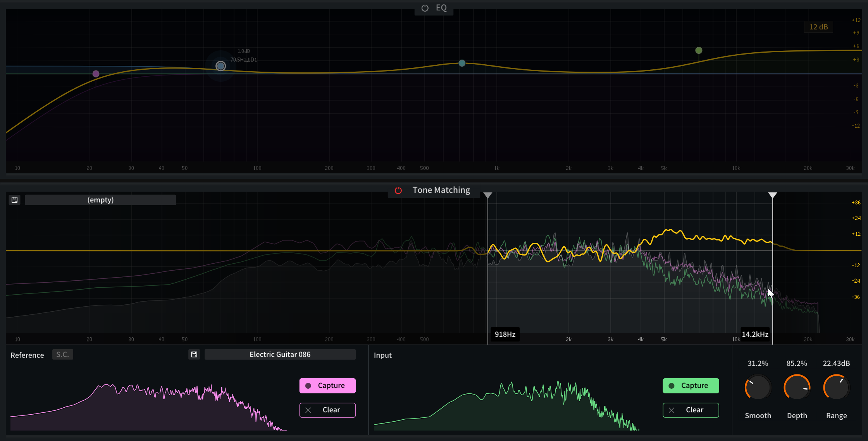Clear the Input capture
The height and width of the screenshot is (441, 868).
(x=691, y=410)
